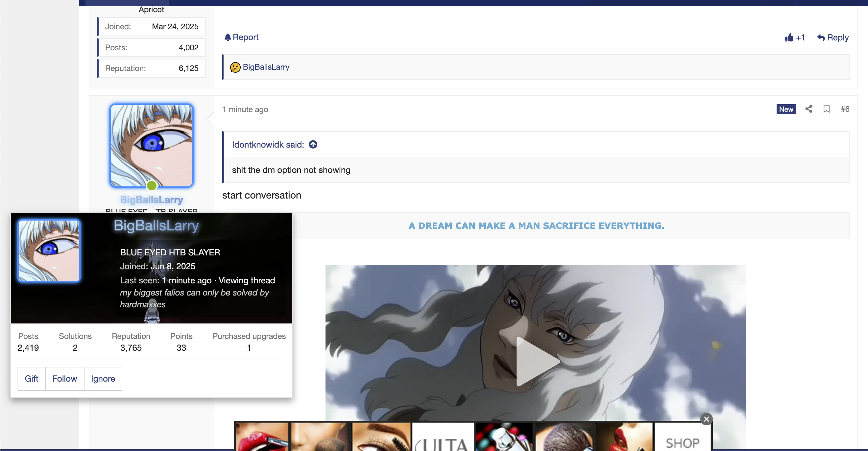
Task: Click '1 minute ago' post timestamp
Action: [x=245, y=109]
